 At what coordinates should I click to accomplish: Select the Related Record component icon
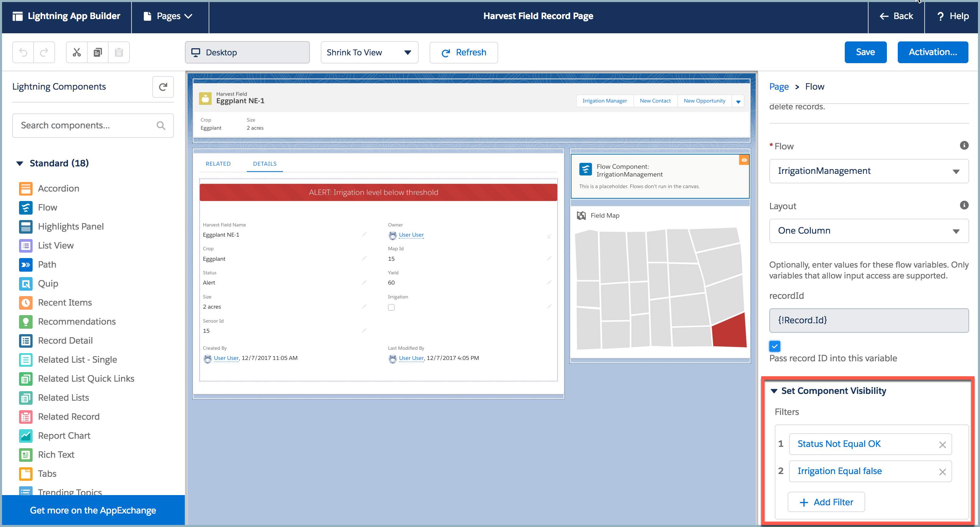[25, 417]
